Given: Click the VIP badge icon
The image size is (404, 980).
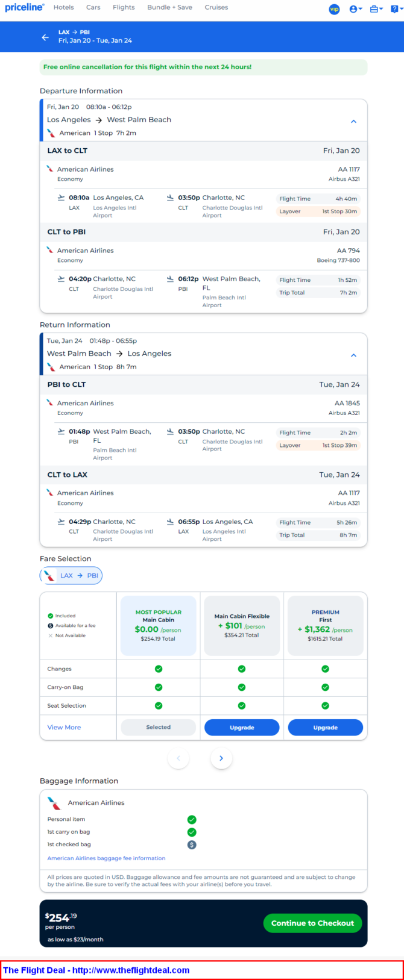Looking at the screenshot, I should pos(334,9).
